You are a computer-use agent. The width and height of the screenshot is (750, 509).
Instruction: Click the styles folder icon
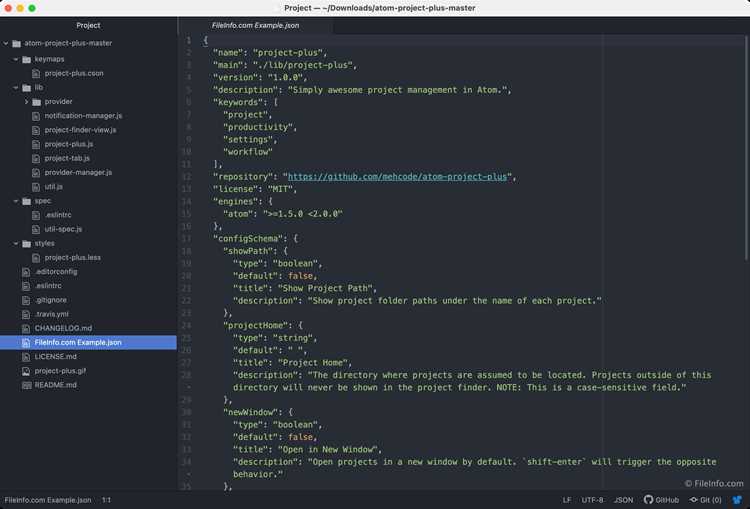point(26,243)
